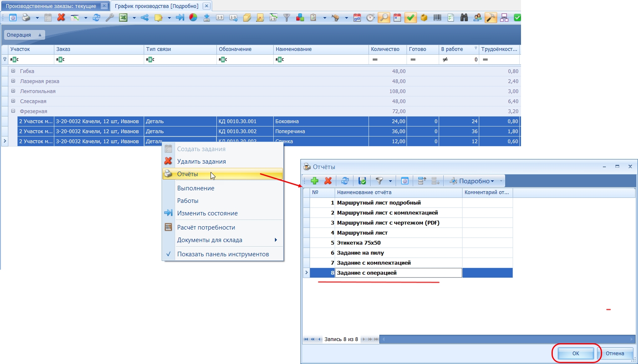Toggle the green checkmark toolbar button

click(x=411, y=18)
